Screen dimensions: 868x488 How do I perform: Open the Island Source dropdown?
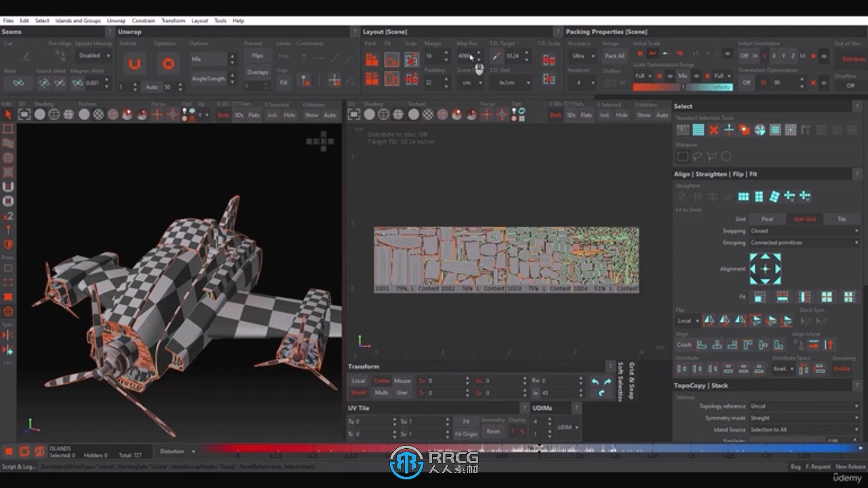point(804,430)
